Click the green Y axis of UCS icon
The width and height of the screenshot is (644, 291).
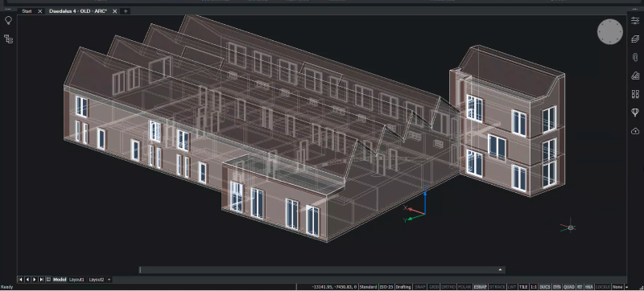pos(414,217)
